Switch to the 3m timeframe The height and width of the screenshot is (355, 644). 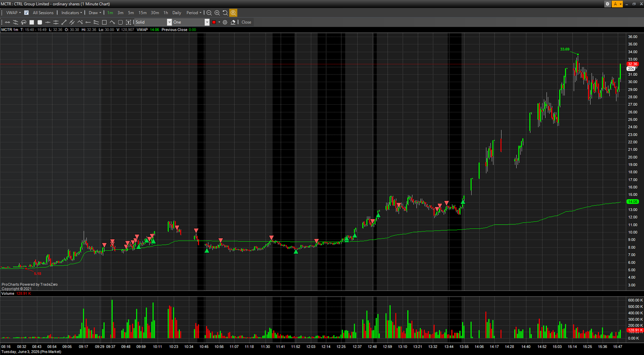120,12
